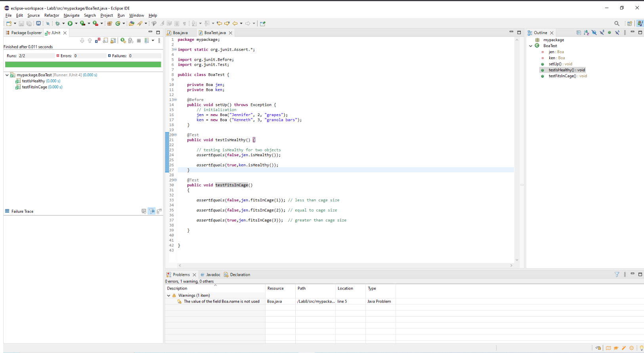Click the Location column header

(x=350, y=288)
